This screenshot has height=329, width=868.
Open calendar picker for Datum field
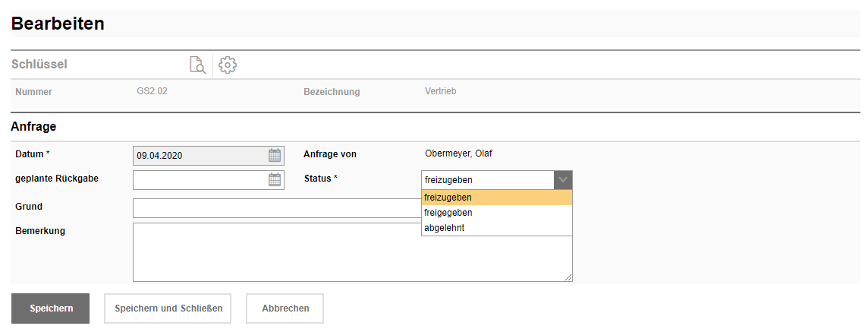[x=275, y=155]
